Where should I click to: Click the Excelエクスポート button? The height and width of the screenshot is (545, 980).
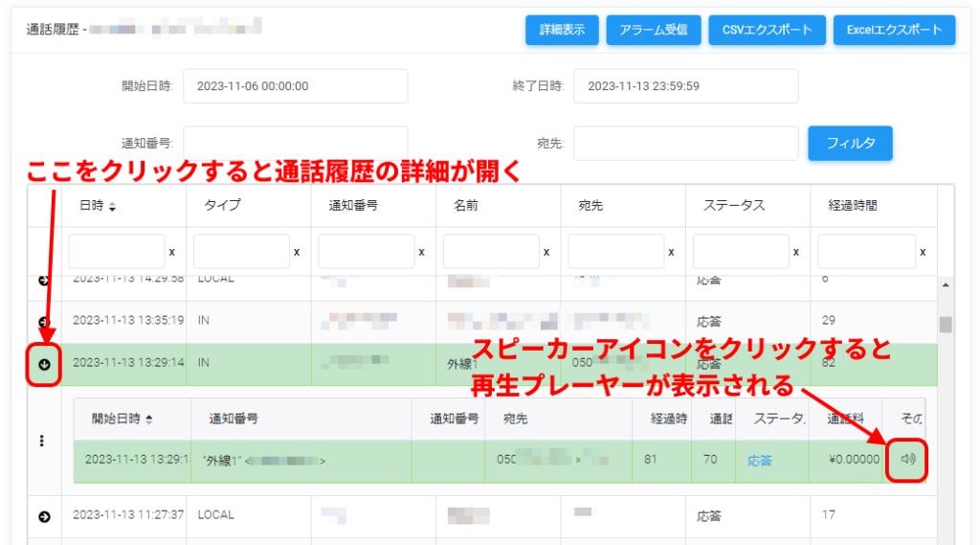(894, 30)
